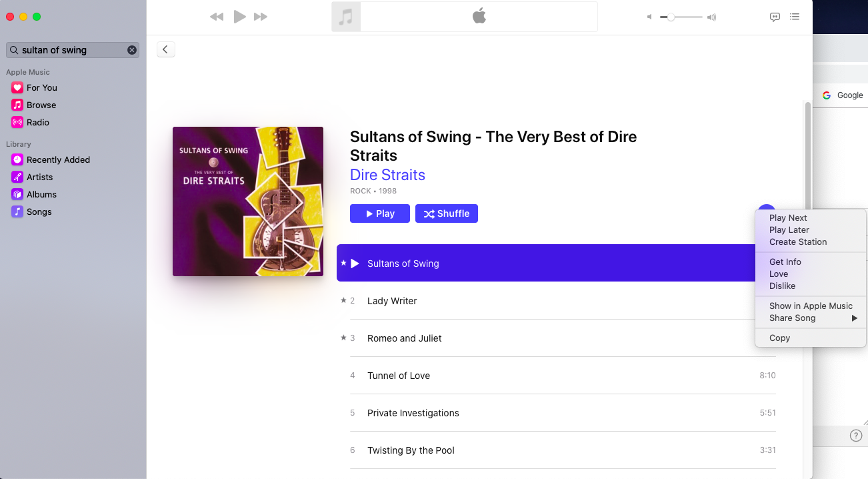Toggle the star next to Lady Writer

coord(343,301)
